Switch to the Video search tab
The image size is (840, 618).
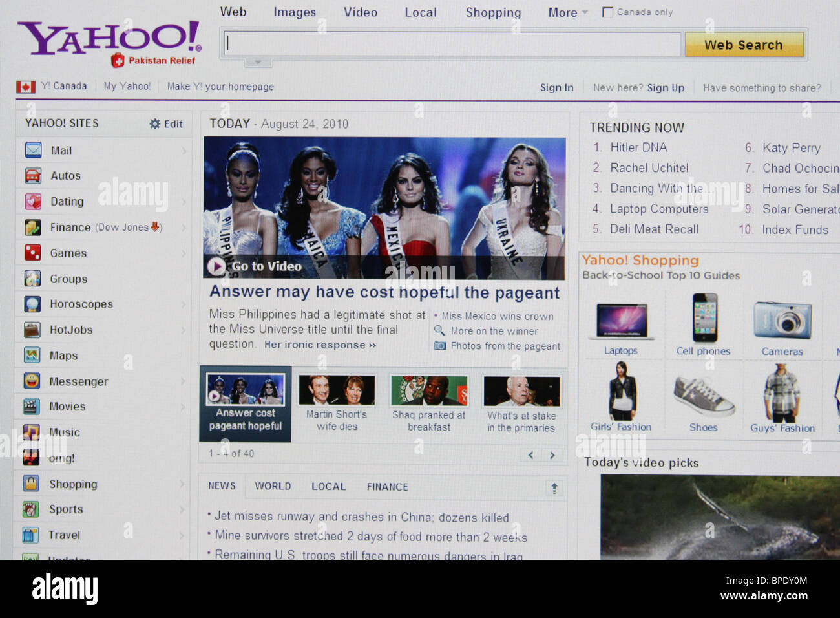click(361, 12)
